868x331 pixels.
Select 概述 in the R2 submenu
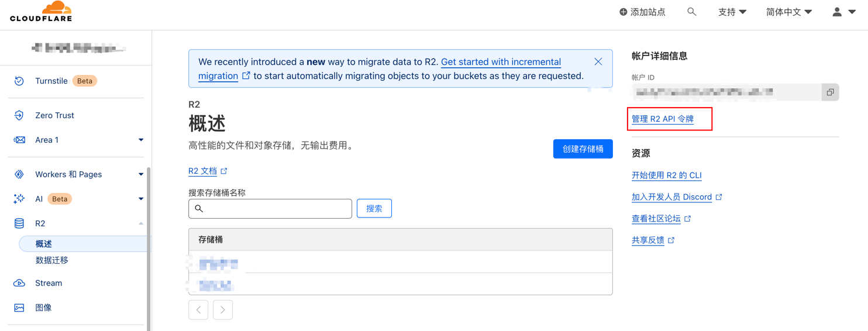click(44, 244)
